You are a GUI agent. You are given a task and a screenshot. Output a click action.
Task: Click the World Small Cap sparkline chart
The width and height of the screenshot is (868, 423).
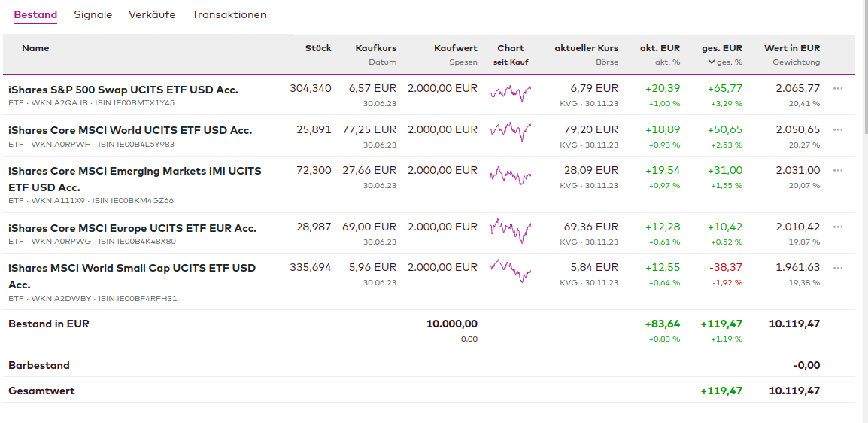click(x=511, y=271)
